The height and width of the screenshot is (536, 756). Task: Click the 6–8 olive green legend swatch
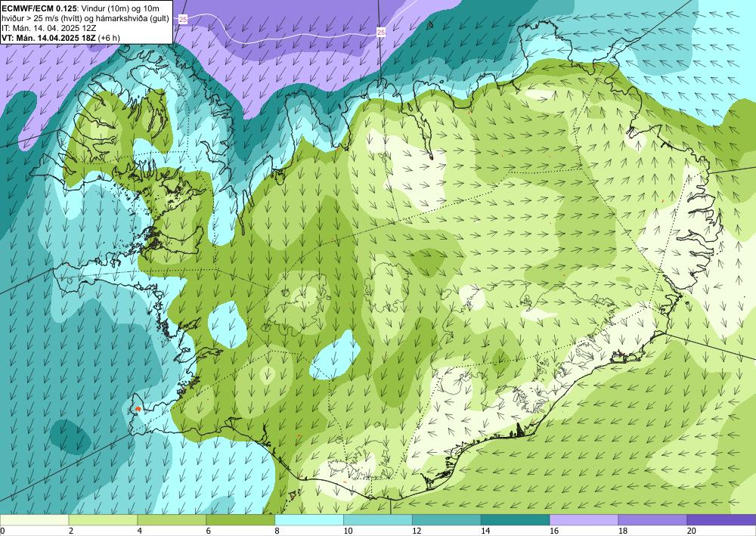(x=240, y=520)
